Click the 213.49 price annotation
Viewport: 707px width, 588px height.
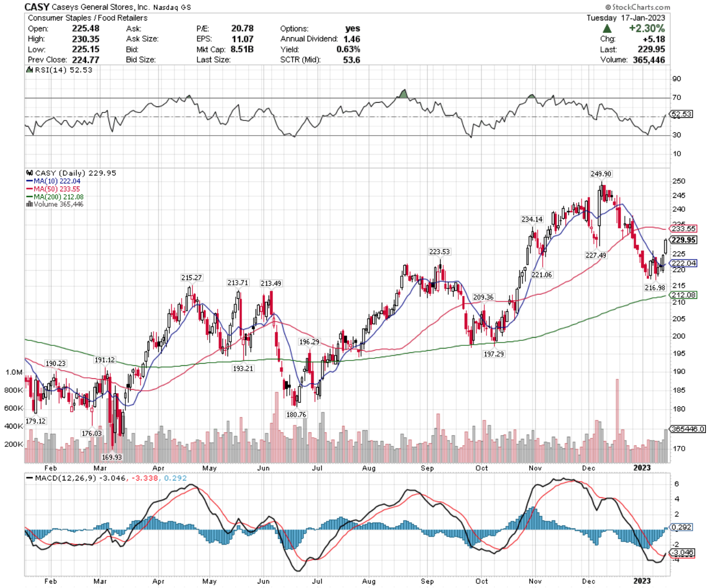click(x=271, y=284)
